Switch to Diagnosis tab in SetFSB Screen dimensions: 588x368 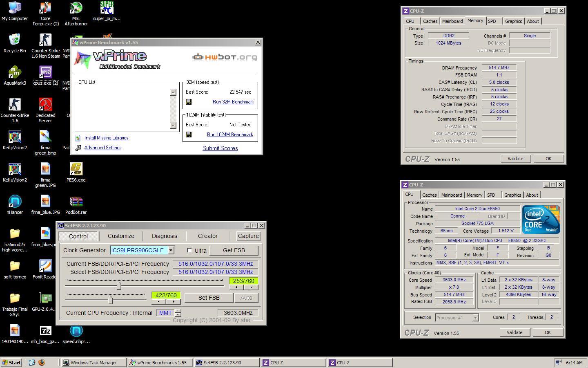tap(165, 236)
